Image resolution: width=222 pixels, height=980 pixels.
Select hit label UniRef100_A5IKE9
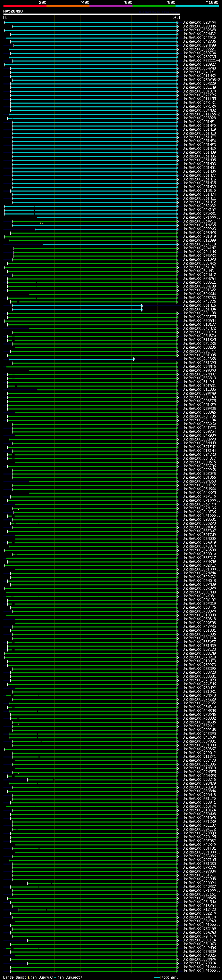pyautogui.click(x=199, y=405)
